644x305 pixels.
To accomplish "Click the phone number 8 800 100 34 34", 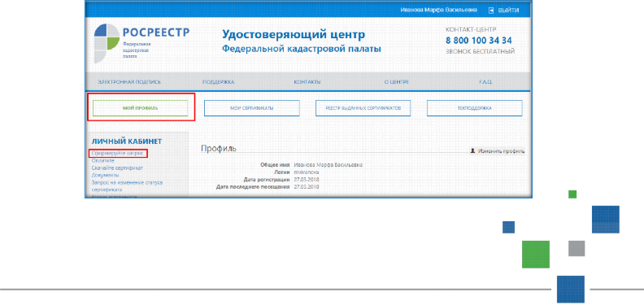I will (478, 41).
